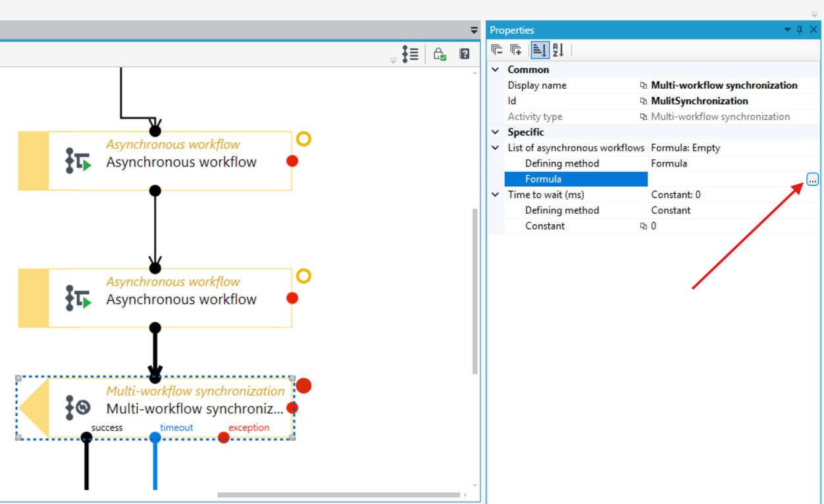Click the Multi-workflow synchronization activity icon
This screenshot has height=504, width=824.
click(78, 408)
